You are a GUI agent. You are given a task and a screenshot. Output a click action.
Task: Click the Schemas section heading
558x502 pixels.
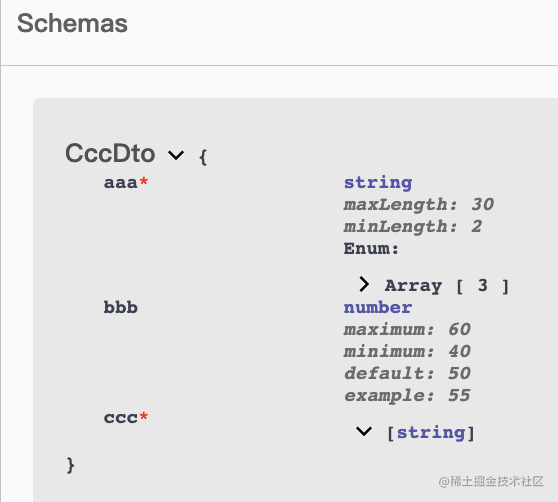click(x=72, y=23)
